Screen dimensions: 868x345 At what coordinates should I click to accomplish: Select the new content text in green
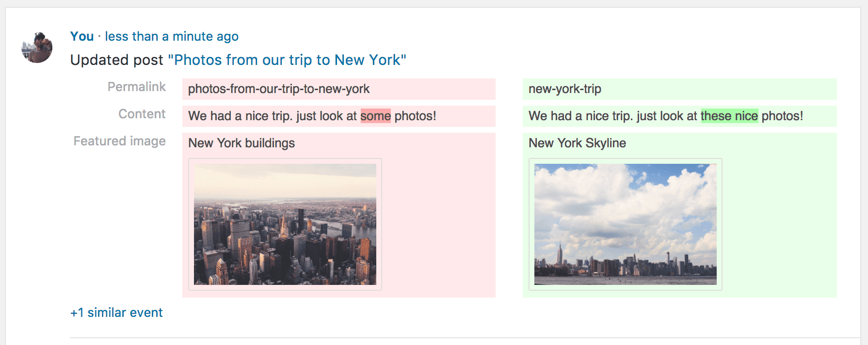pyautogui.click(x=611, y=116)
